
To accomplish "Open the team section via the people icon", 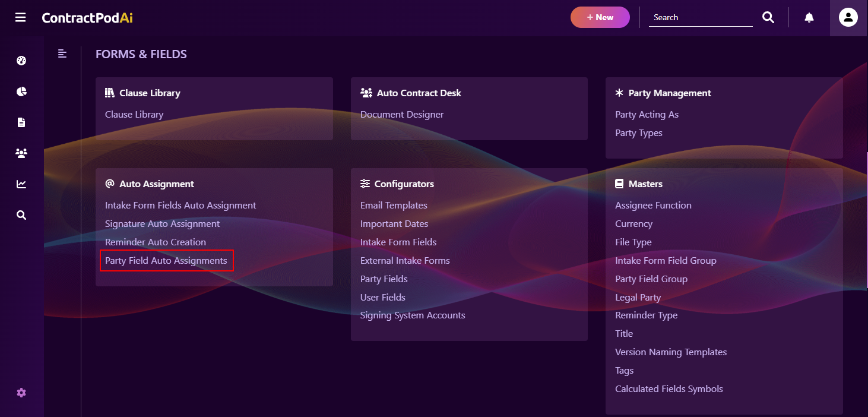I will [x=21, y=153].
